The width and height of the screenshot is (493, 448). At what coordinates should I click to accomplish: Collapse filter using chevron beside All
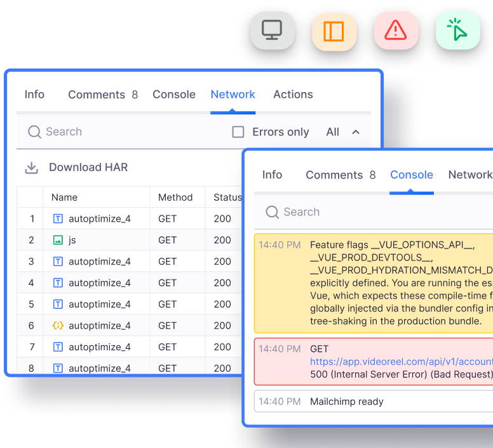pyautogui.click(x=356, y=132)
